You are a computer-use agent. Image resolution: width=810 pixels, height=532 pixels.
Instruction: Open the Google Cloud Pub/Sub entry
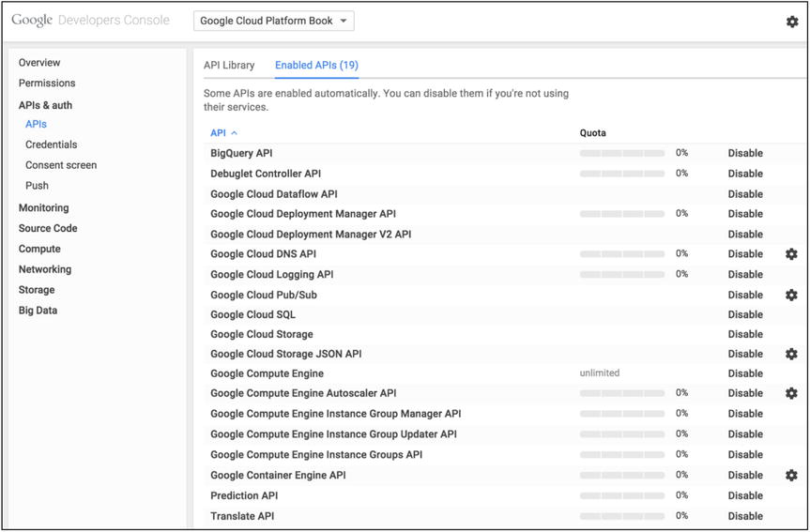[x=264, y=295]
